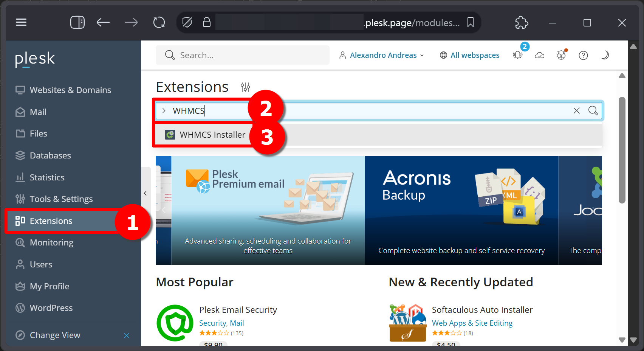Screen dimensions: 644x351
Task: Open the browser extensions puzzle icon
Action: [x=522, y=22]
